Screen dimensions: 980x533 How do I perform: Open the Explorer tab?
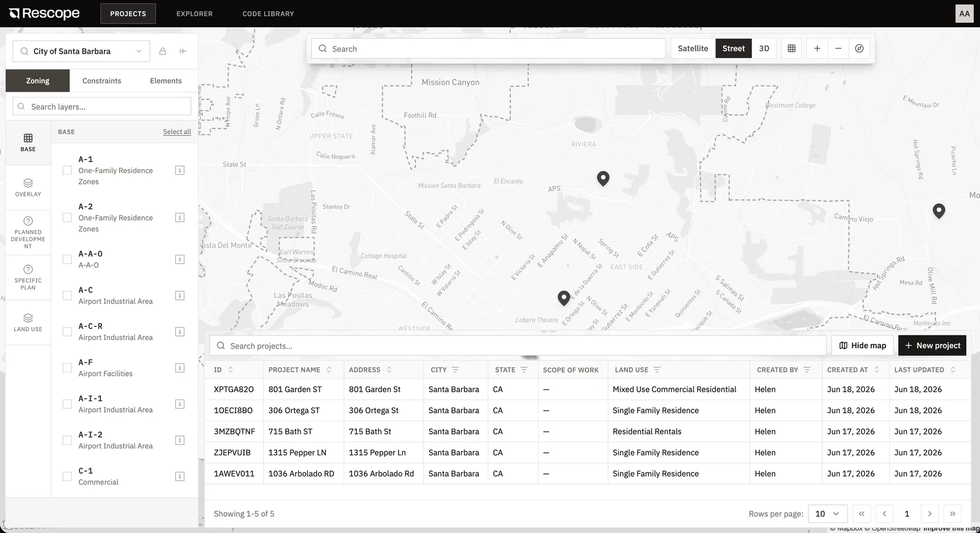(x=195, y=14)
